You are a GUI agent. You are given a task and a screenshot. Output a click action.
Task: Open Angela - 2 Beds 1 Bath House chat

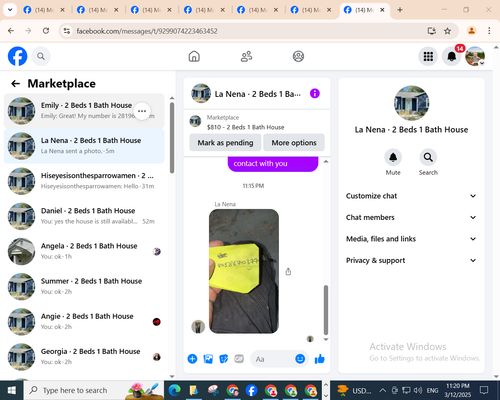pyautogui.click(x=84, y=251)
